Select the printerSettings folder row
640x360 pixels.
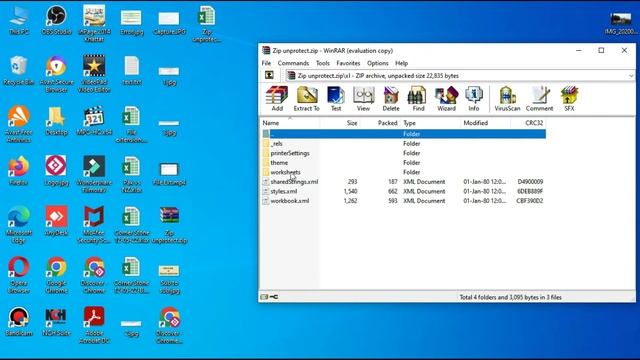point(403,153)
